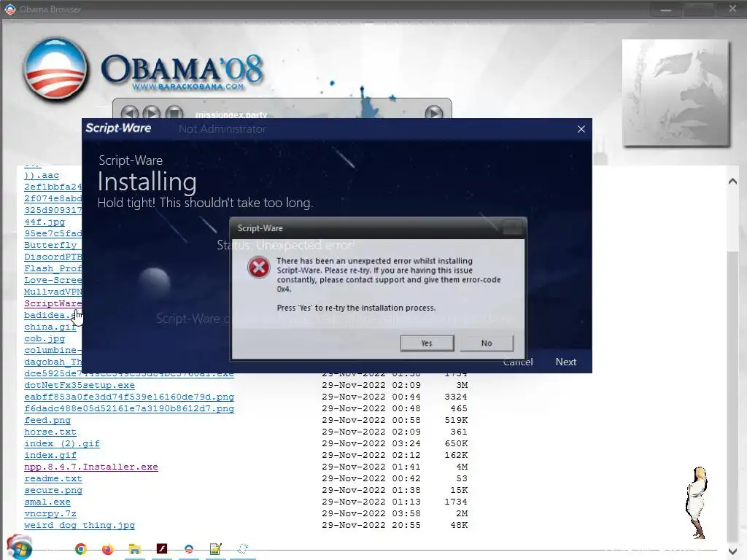Viewport: 747px width, 560px height.
Task: Open the china.gif link
Action: point(50,327)
